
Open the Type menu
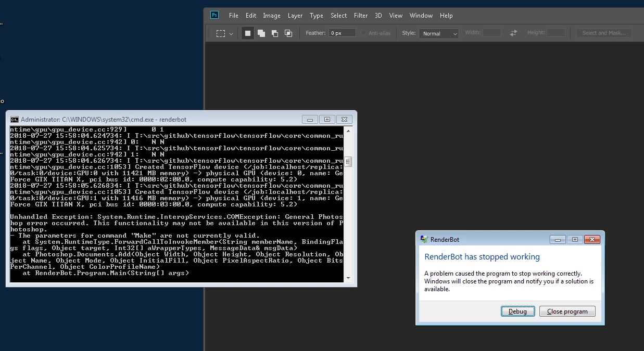317,16
